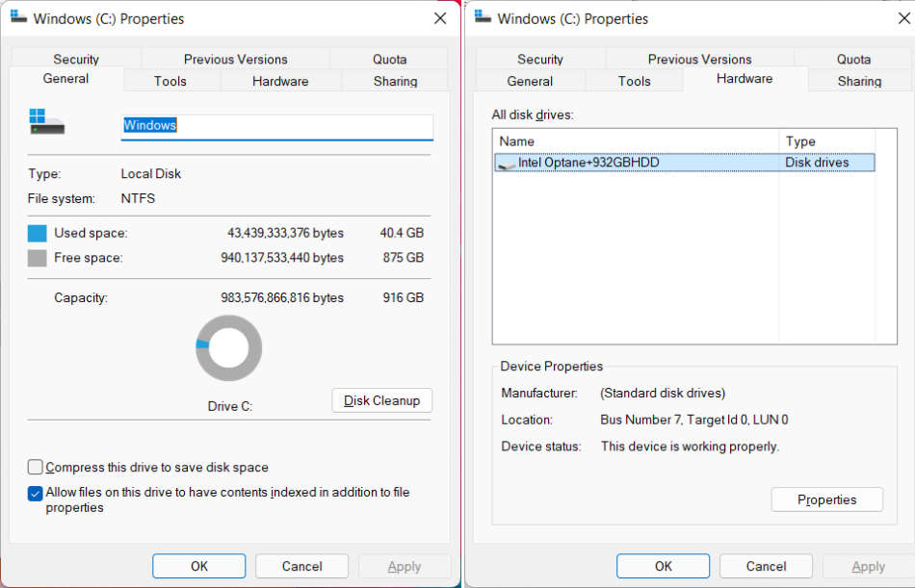
Task: Uncheck the allow files to be indexed option
Action: tap(36, 493)
